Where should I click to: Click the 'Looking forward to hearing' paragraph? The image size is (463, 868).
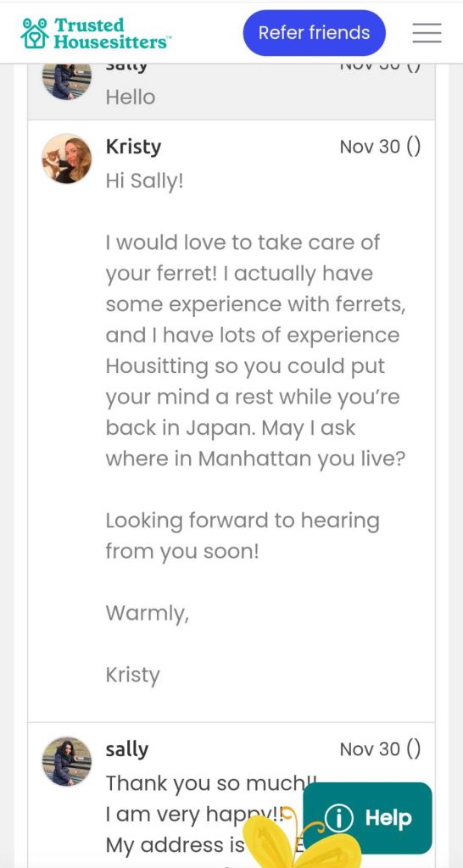click(243, 536)
